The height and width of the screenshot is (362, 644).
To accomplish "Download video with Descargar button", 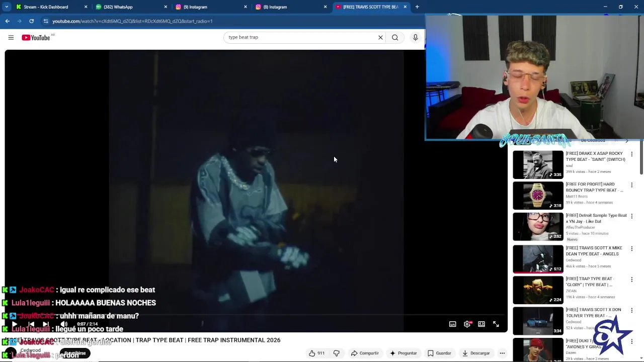I will click(475, 353).
